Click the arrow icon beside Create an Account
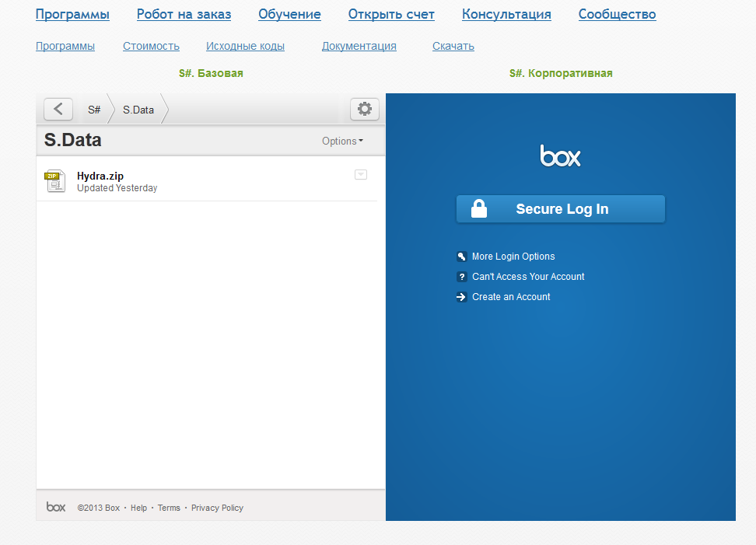The width and height of the screenshot is (756, 545). 462,297
